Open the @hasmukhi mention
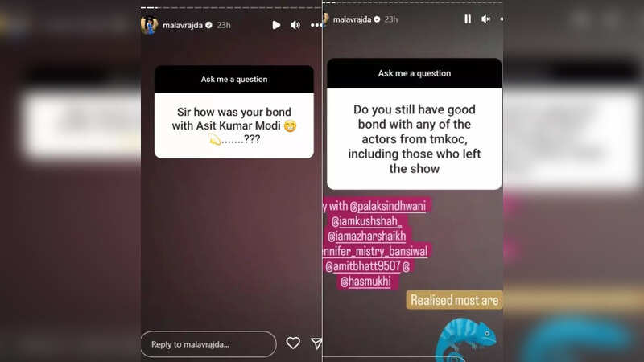Viewport: 644px width, 362px height. [x=365, y=281]
